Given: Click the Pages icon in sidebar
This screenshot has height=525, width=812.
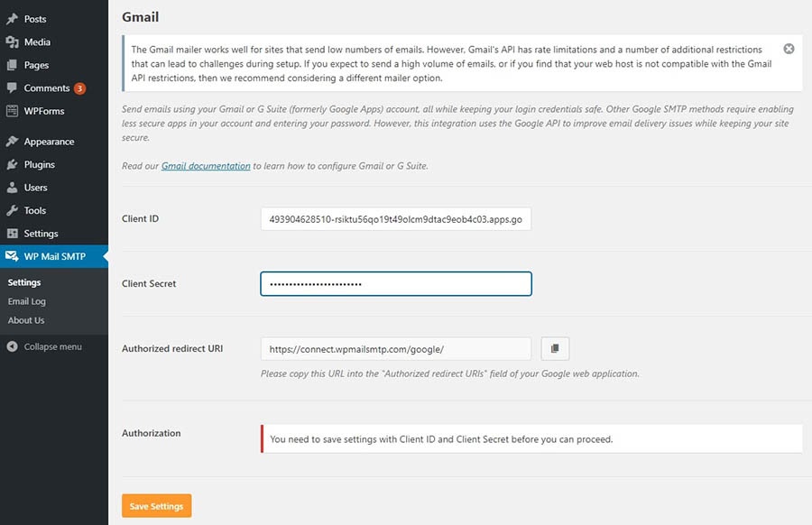Looking at the screenshot, I should pos(12,65).
